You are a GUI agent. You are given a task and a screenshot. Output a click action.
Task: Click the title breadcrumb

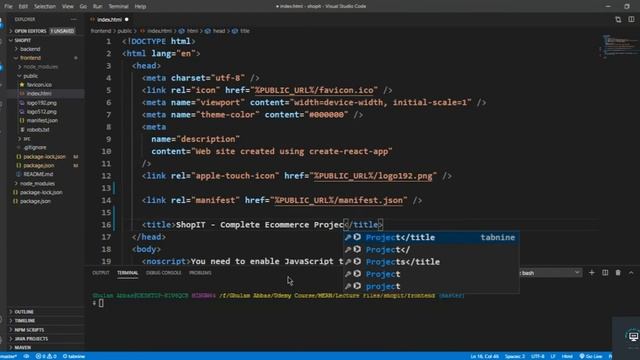coord(244,31)
